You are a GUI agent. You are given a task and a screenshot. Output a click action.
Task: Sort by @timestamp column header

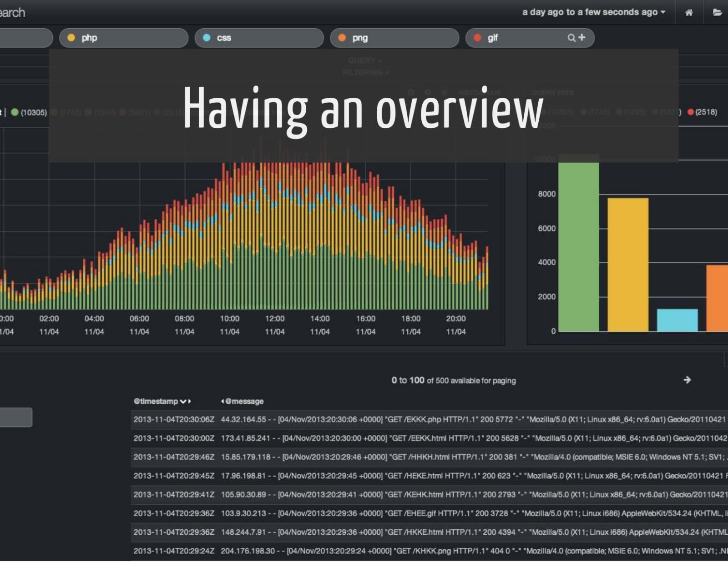click(x=156, y=401)
